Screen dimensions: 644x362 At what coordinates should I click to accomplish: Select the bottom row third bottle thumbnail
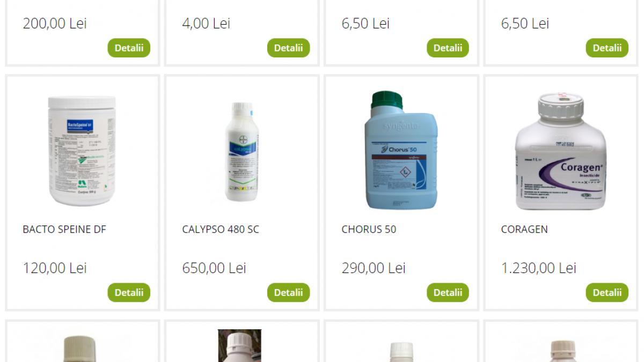click(401, 351)
